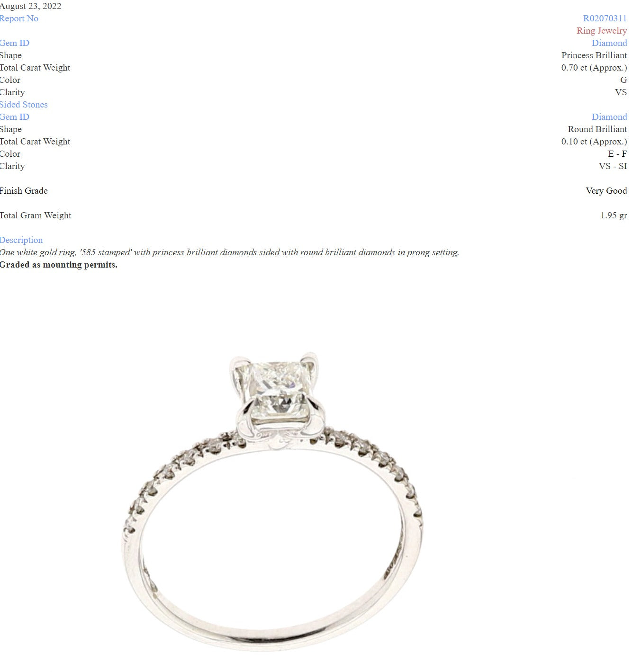Viewport: 632px width, 672px height.
Task: Click the VS - SI clarity value
Action: coord(613,166)
